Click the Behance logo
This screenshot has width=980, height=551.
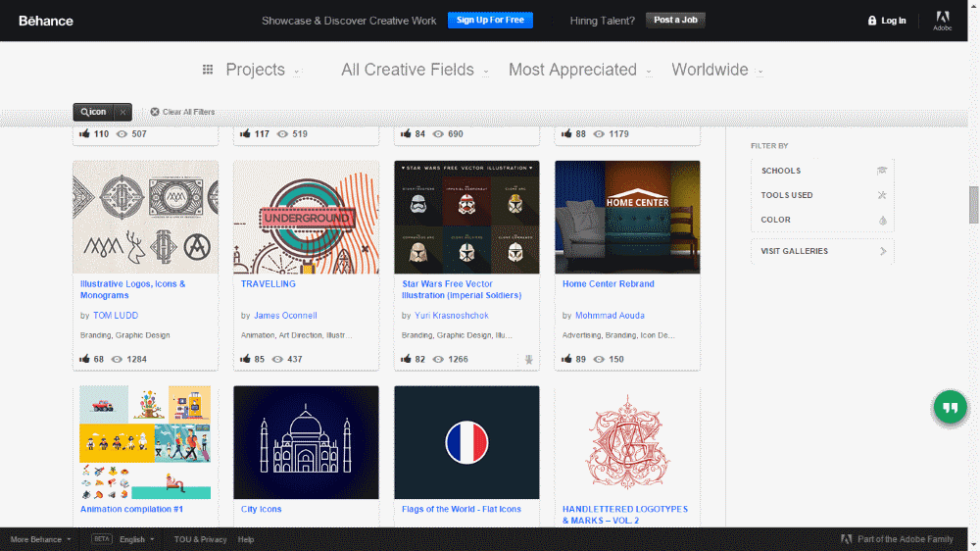pyautogui.click(x=46, y=21)
